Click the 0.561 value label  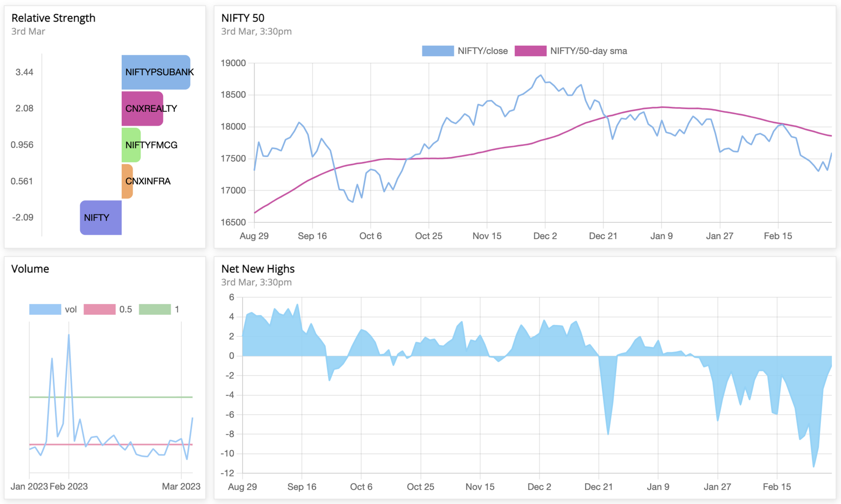click(x=22, y=181)
